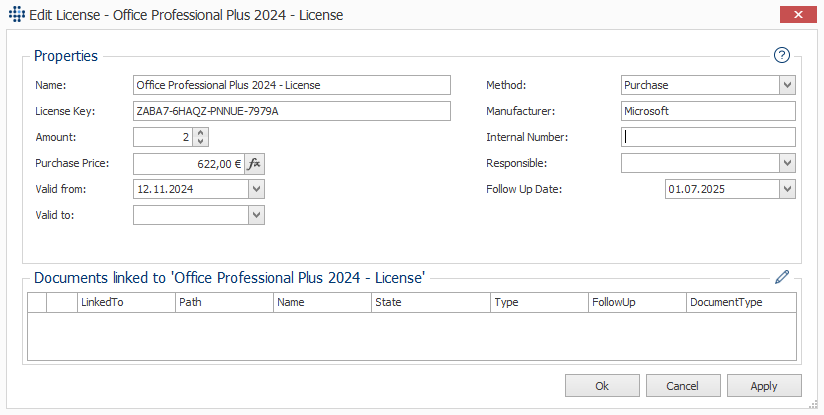Close the Edit License dialog
Image resolution: width=824 pixels, height=415 pixels.
pyautogui.click(x=798, y=14)
